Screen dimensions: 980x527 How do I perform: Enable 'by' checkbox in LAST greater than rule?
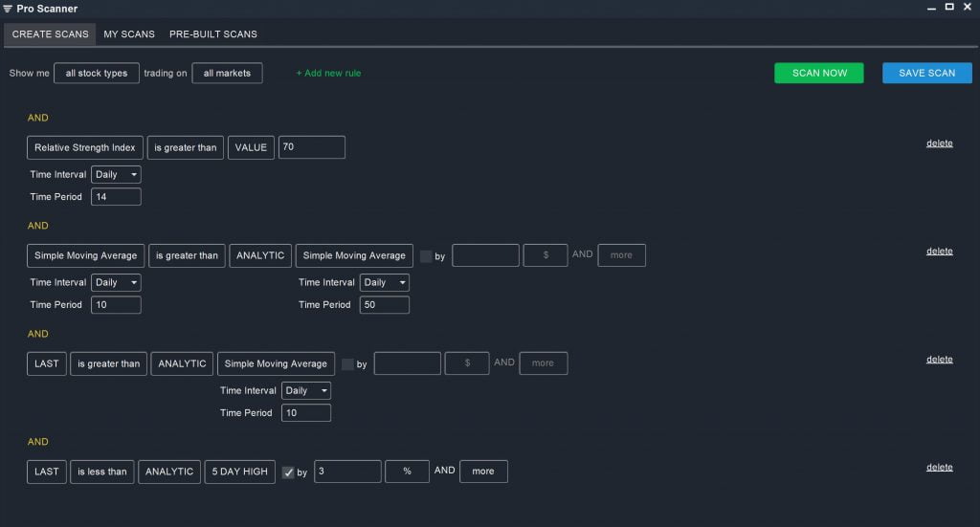347,364
